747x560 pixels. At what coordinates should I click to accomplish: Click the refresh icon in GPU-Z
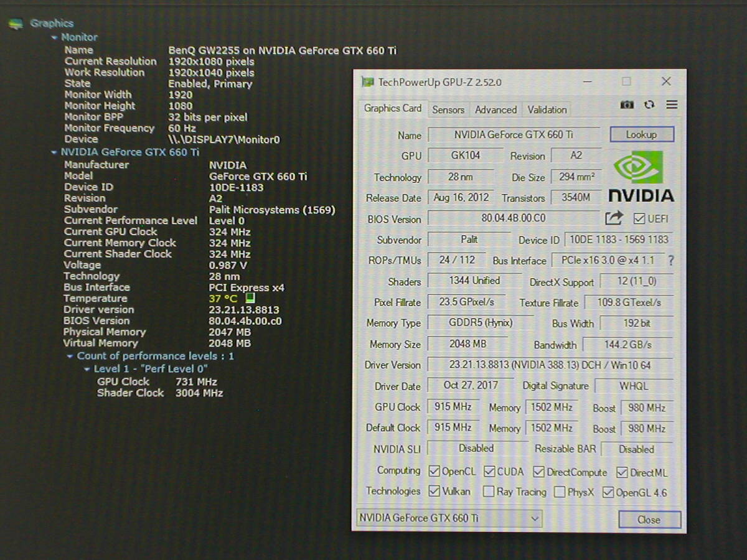click(649, 105)
